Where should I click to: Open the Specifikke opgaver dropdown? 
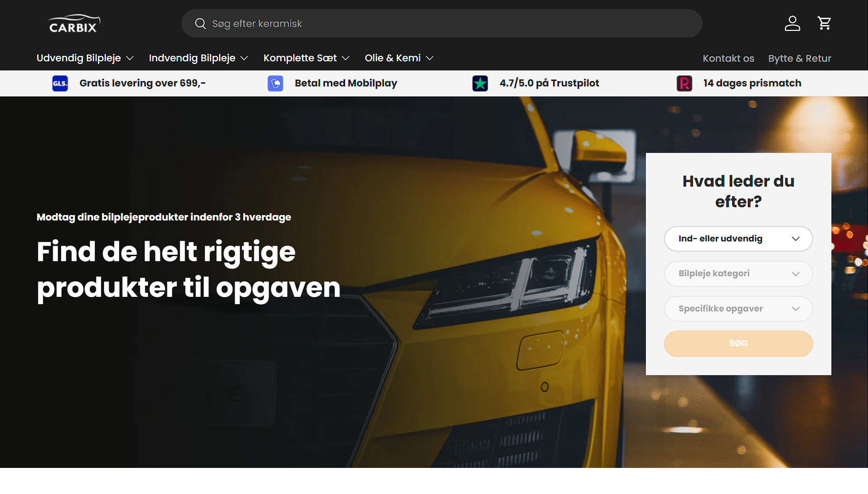[x=738, y=309]
